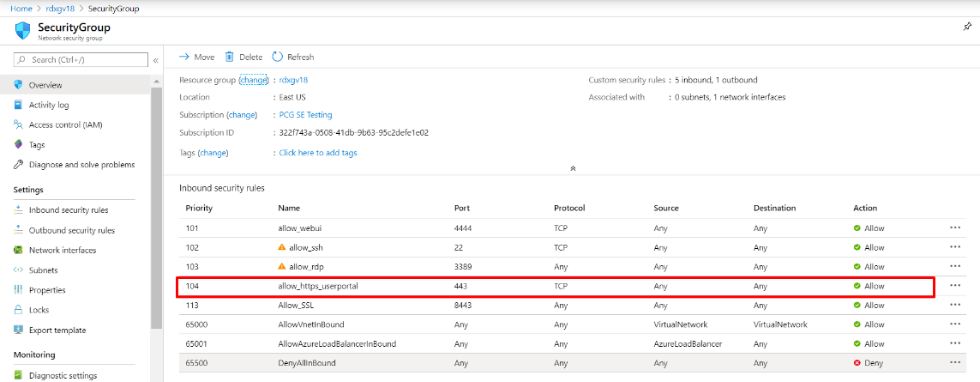Click the Activity log icon in sidebar
This screenshot has height=382, width=980.
pyautogui.click(x=19, y=105)
